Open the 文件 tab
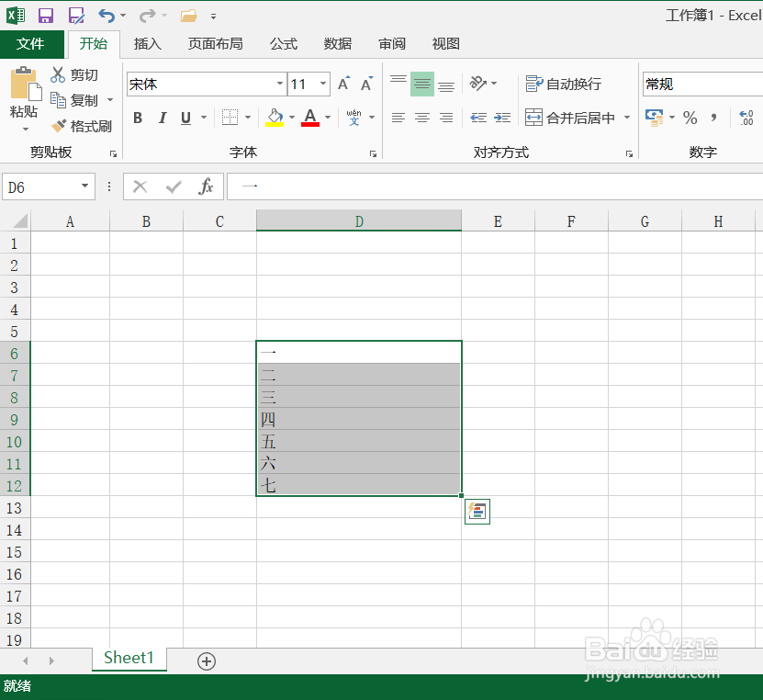This screenshot has width=763, height=700. pyautogui.click(x=30, y=44)
